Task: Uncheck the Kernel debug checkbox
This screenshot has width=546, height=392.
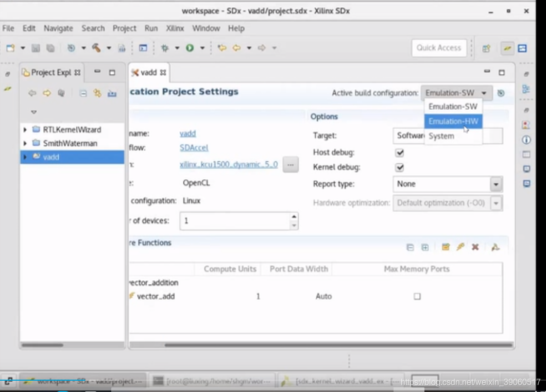Action: point(400,167)
